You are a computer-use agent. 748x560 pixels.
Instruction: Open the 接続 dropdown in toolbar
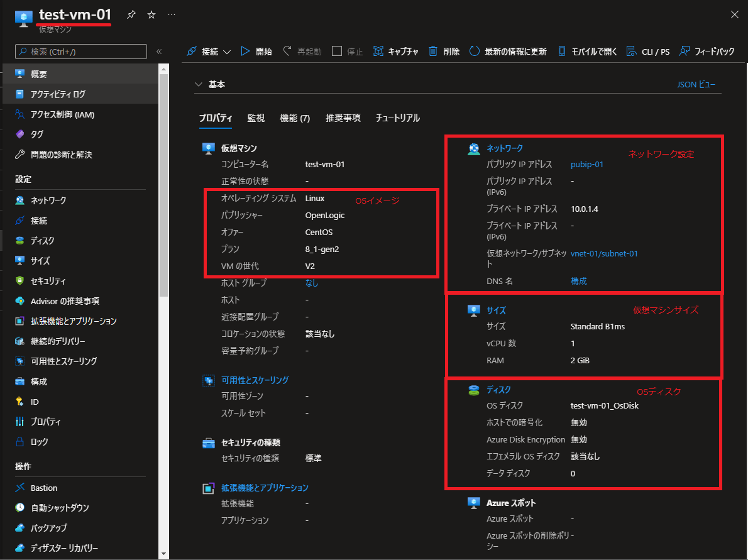click(209, 52)
